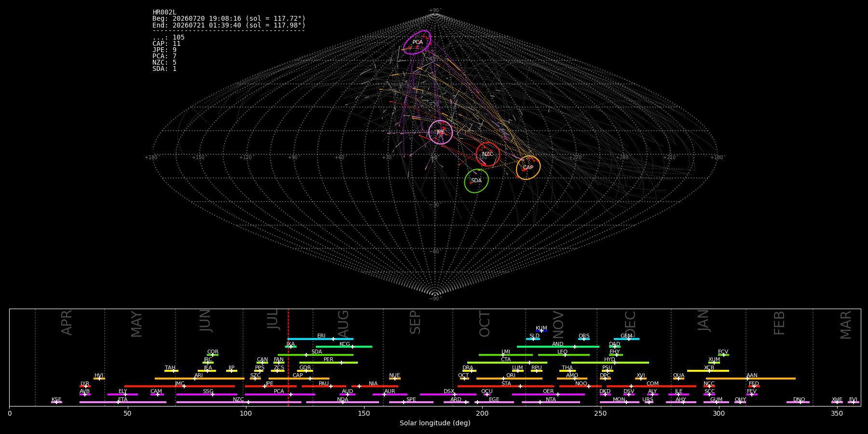Click the AUG month label
Screen dimensions: 868x434
343,325
